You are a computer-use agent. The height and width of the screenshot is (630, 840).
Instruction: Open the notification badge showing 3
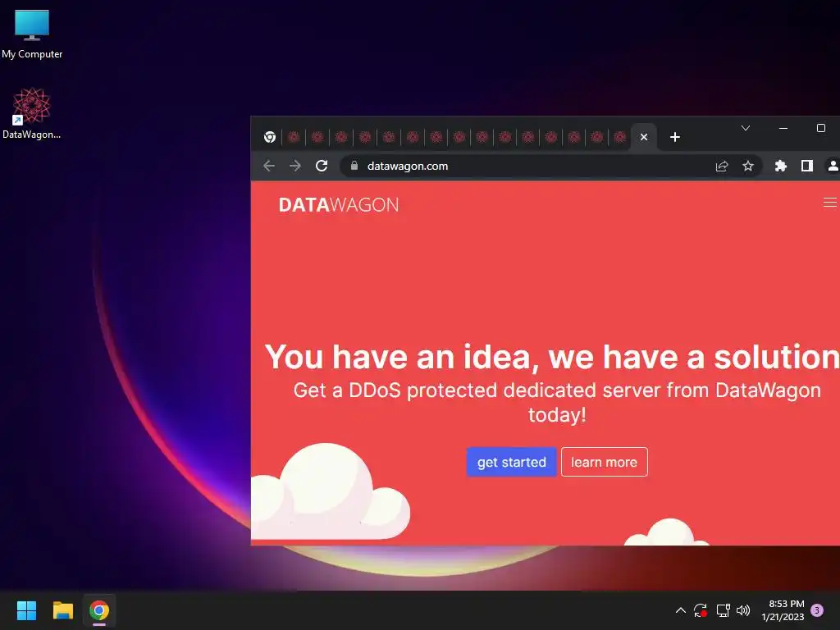[x=817, y=610]
